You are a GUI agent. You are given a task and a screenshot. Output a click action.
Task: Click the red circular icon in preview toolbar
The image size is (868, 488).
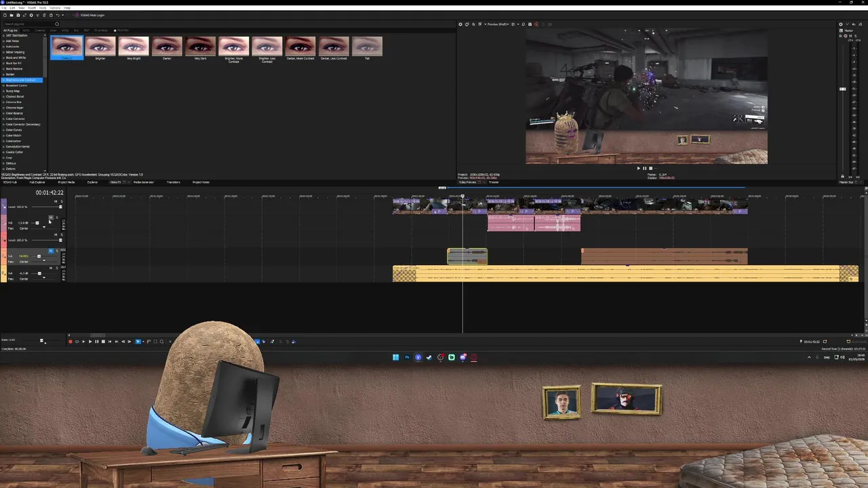[536, 24]
